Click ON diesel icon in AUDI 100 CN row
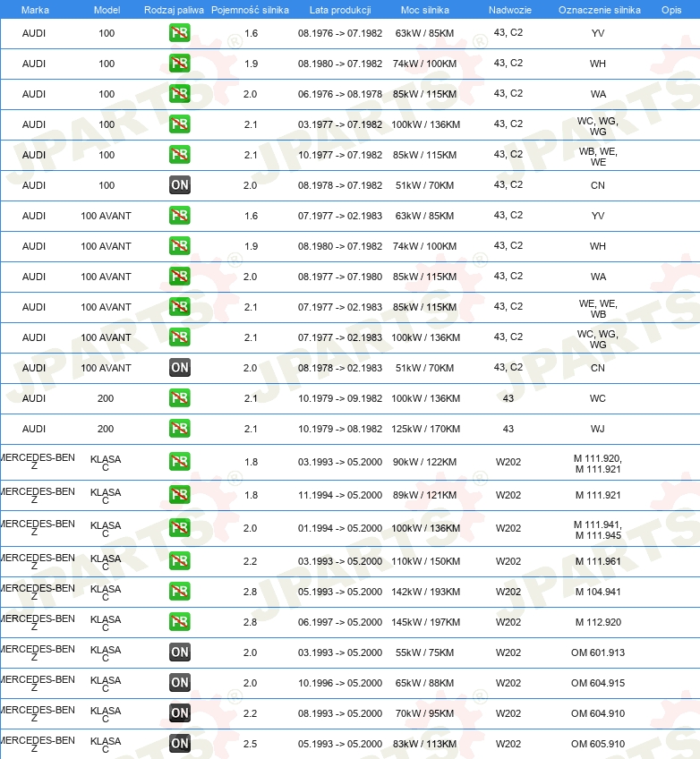Viewport: 700px width, 759px height. pos(180,185)
